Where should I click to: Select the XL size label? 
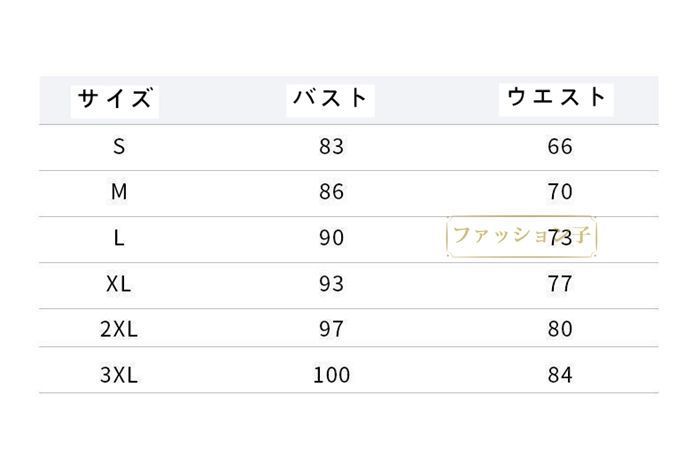pyautogui.click(x=119, y=284)
